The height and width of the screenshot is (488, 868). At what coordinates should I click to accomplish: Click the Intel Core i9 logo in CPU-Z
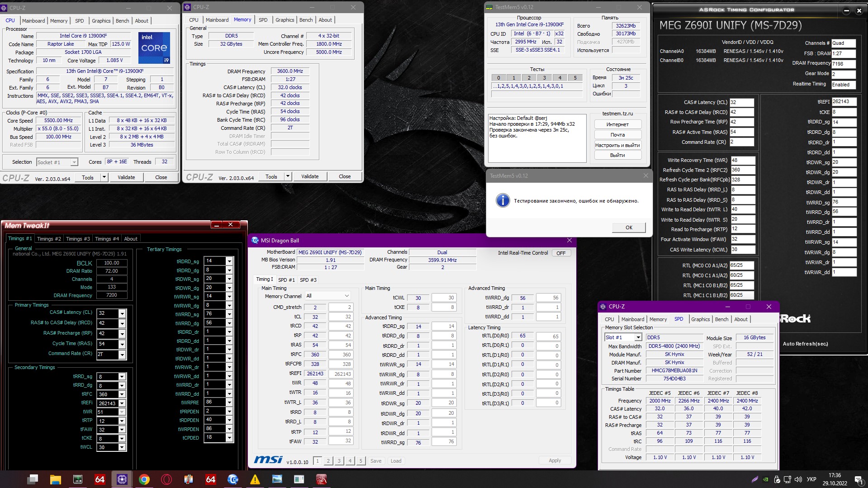(x=154, y=47)
